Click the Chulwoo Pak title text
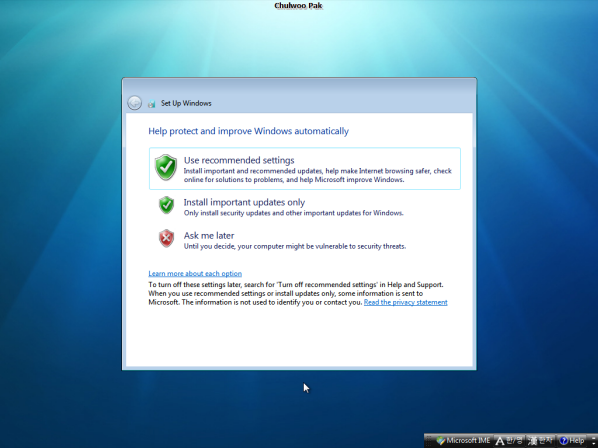This screenshot has width=598, height=448. [x=298, y=5]
